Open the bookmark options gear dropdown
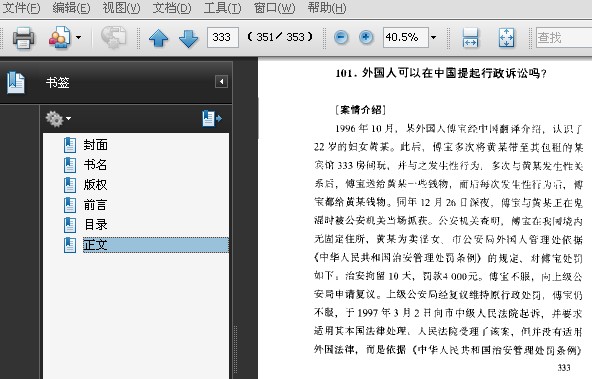This screenshot has width=592, height=379. (58, 119)
